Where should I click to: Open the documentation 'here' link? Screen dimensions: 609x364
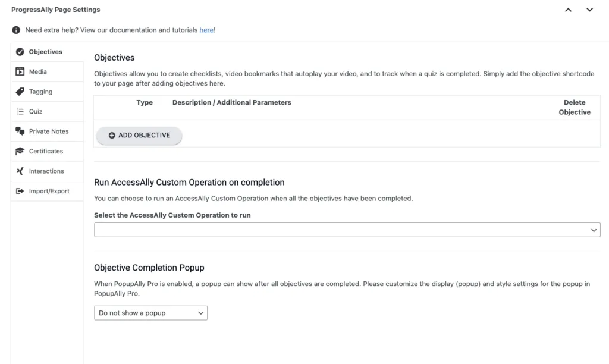[x=206, y=30]
